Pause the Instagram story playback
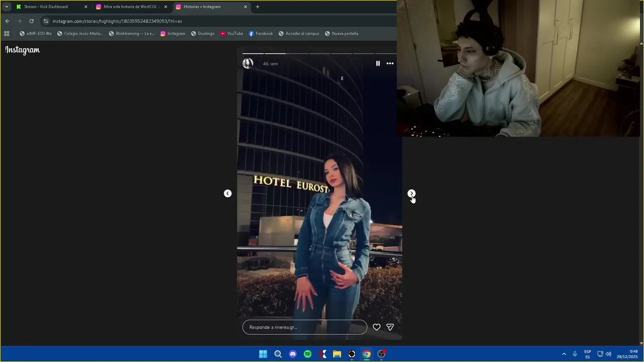Image resolution: width=644 pixels, height=362 pixels. (x=378, y=63)
